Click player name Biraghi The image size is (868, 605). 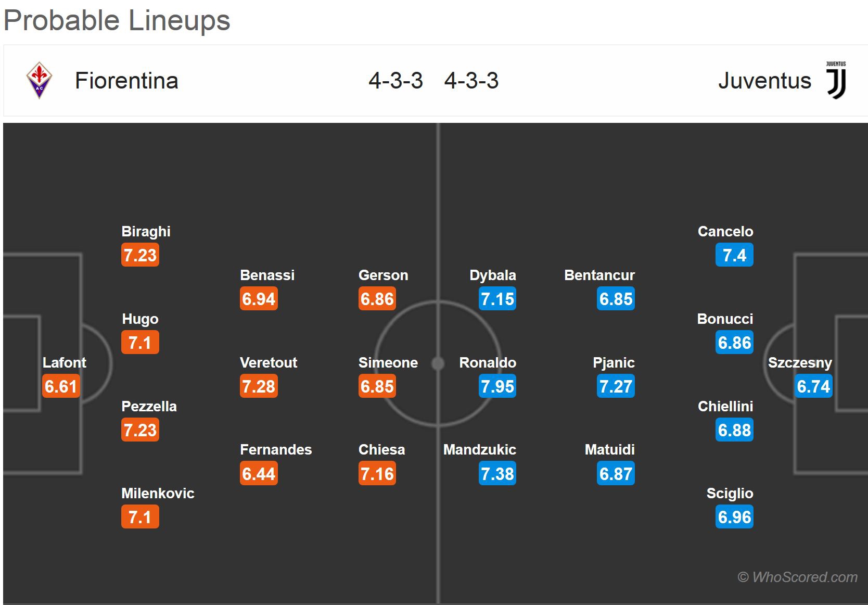pyautogui.click(x=146, y=231)
